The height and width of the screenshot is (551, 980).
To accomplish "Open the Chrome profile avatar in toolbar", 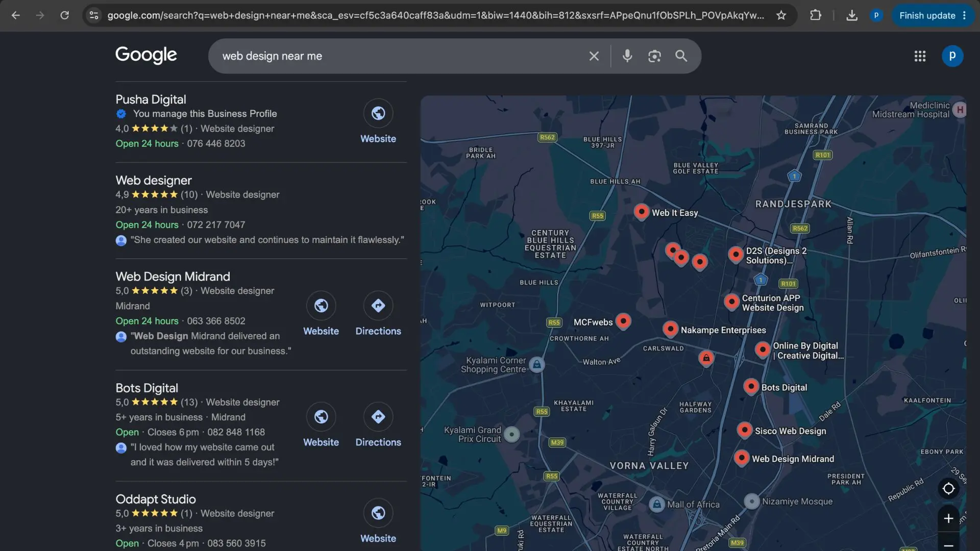I will pyautogui.click(x=876, y=15).
